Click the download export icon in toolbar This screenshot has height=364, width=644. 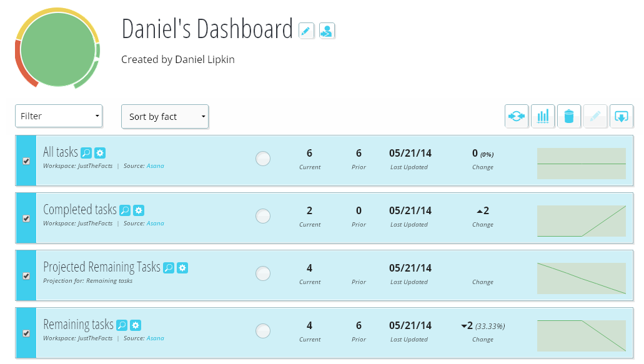[621, 116]
